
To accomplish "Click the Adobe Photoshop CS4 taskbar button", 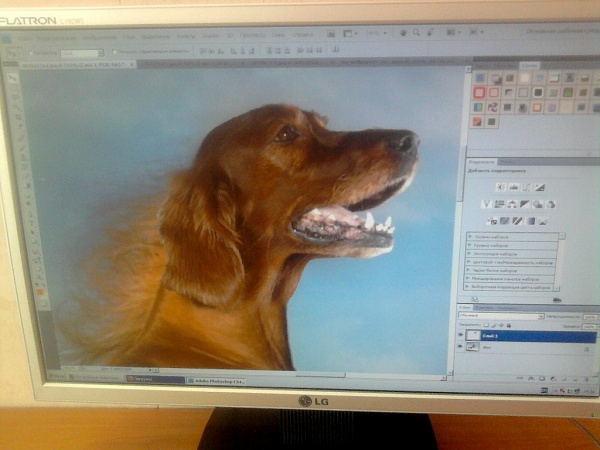I will tap(215, 381).
